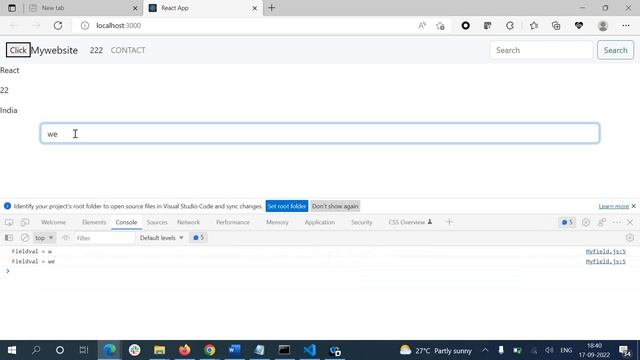Open the Collections icon
Image resolution: width=640 pixels, height=360 pixels.
556,25
